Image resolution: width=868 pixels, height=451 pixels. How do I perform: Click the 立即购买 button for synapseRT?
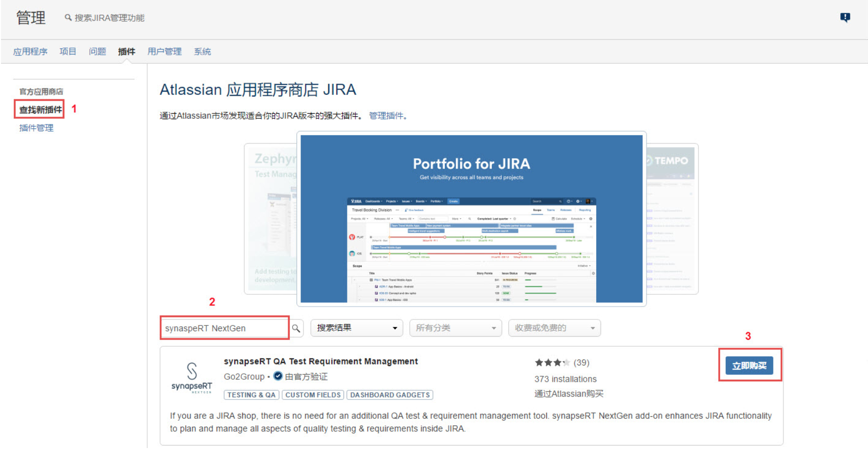749,365
